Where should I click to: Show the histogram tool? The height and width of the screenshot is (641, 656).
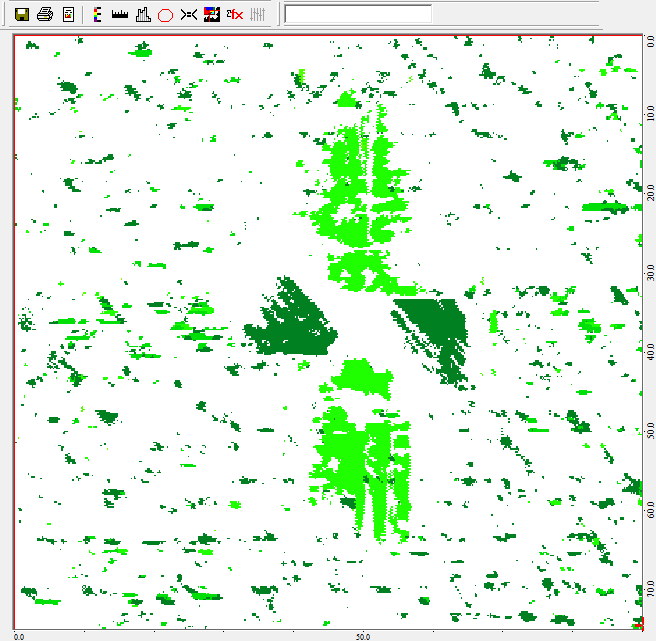(143, 15)
